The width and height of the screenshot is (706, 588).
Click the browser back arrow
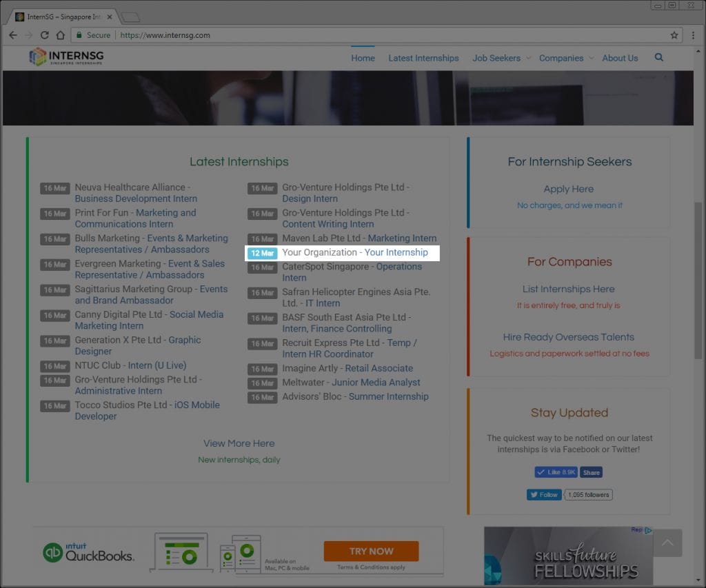[x=13, y=35]
